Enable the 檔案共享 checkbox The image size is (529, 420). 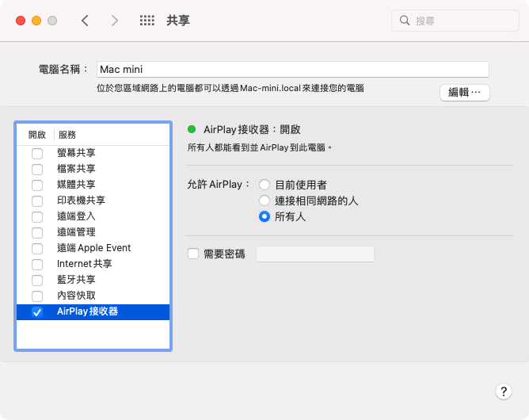[37, 169]
